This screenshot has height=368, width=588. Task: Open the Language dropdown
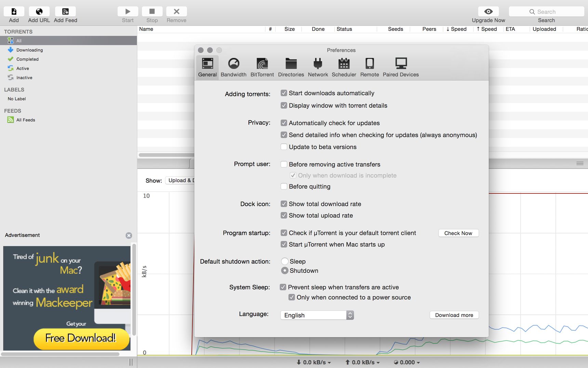click(x=317, y=315)
